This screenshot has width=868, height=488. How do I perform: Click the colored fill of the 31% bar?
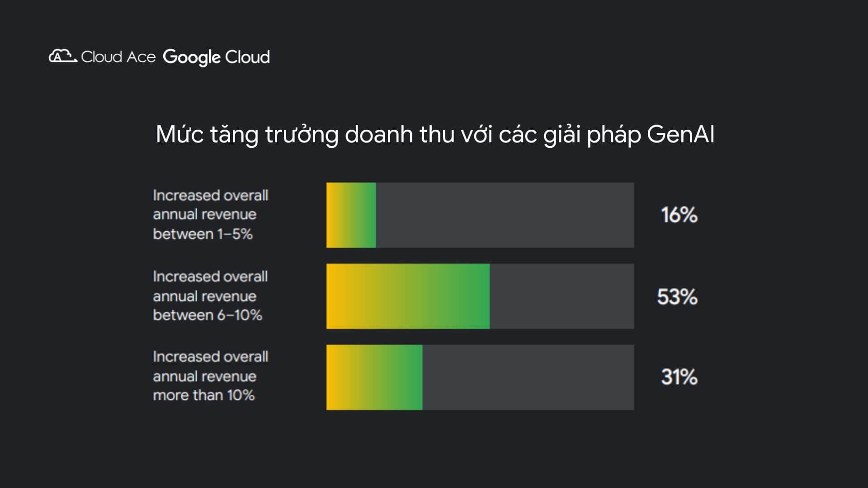pos(374,377)
